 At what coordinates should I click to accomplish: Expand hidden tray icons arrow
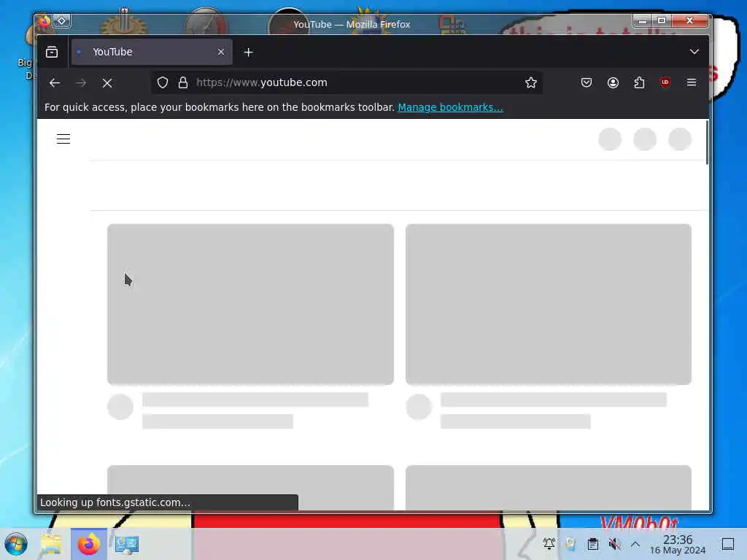tap(635, 543)
